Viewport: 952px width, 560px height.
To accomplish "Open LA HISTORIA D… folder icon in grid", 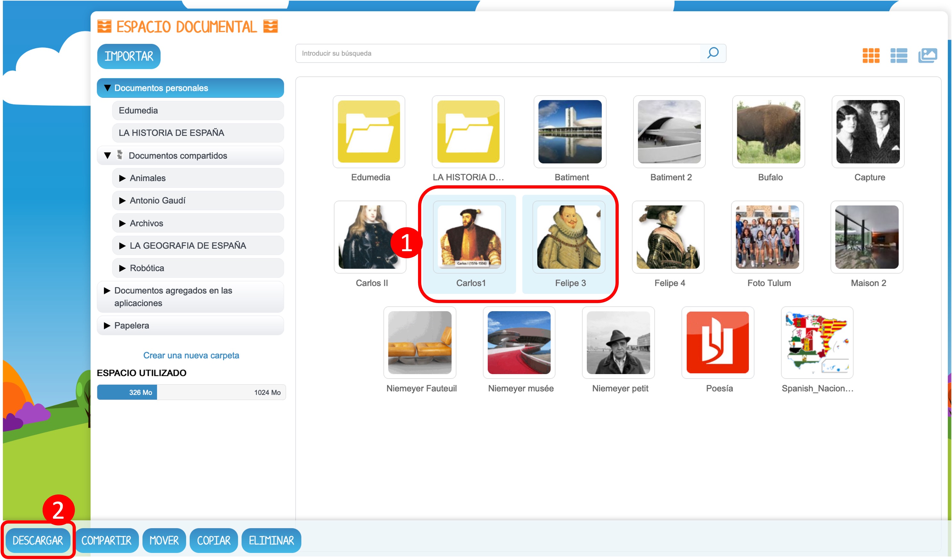I will pyautogui.click(x=468, y=132).
